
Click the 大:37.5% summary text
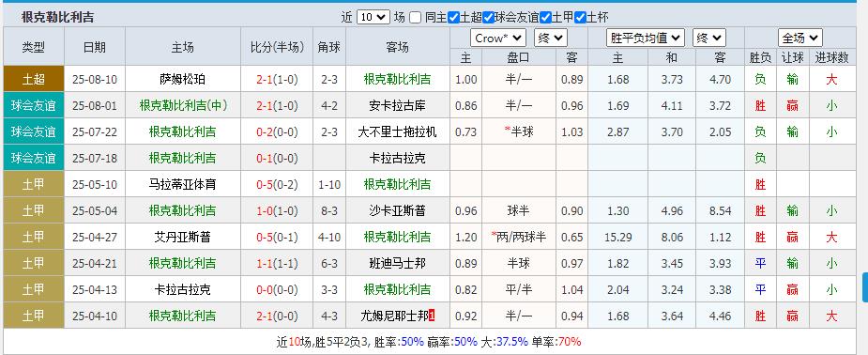tap(504, 342)
